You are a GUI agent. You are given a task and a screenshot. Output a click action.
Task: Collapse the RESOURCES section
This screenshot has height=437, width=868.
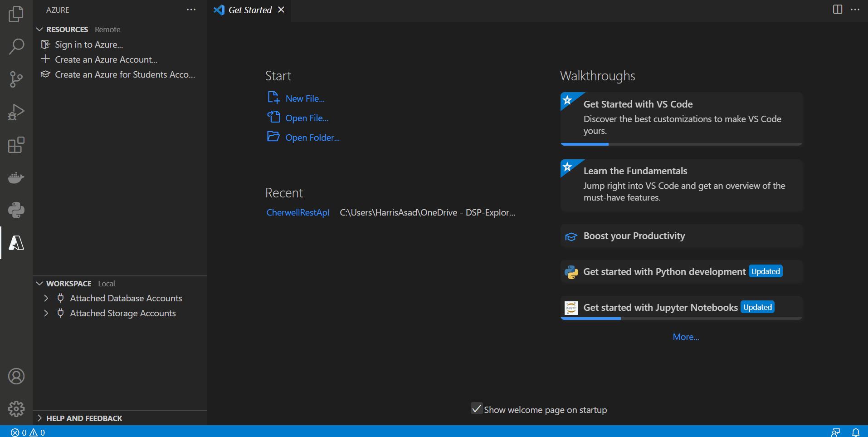coord(39,29)
